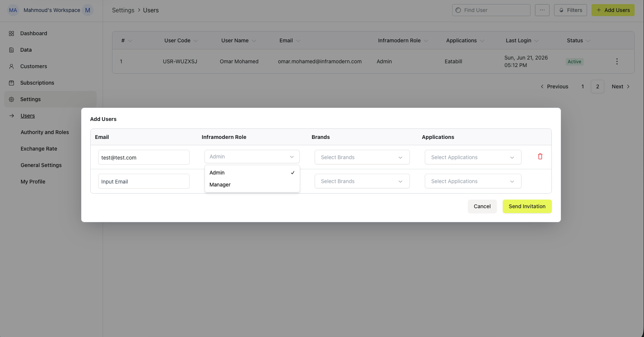Click the Data document icon in sidebar
Screen dimensions: 644x337
click(x=12, y=50)
